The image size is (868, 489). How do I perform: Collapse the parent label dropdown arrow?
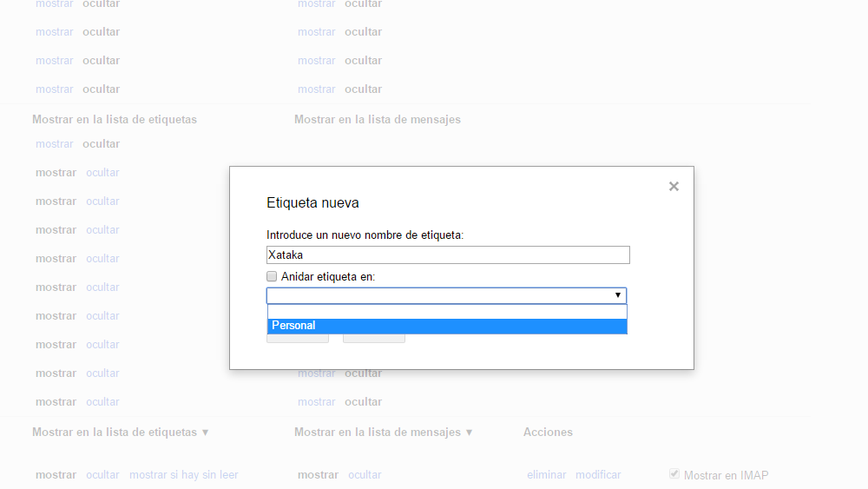click(x=617, y=296)
